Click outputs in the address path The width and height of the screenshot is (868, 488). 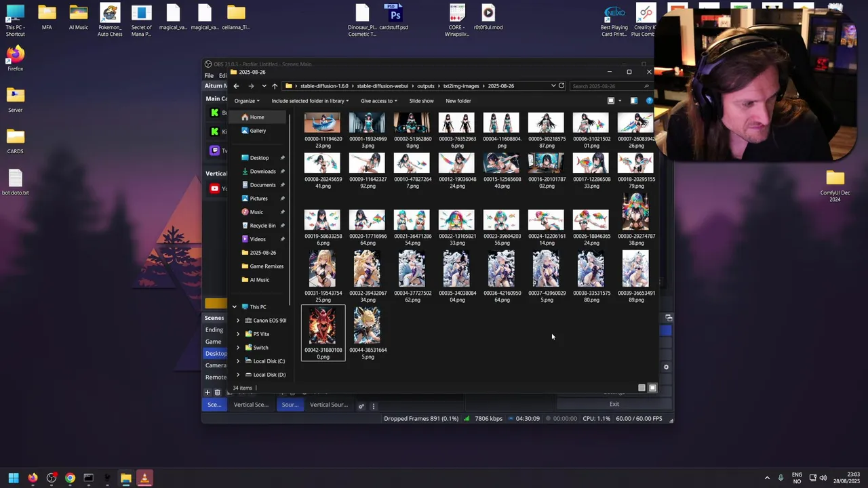(x=426, y=86)
